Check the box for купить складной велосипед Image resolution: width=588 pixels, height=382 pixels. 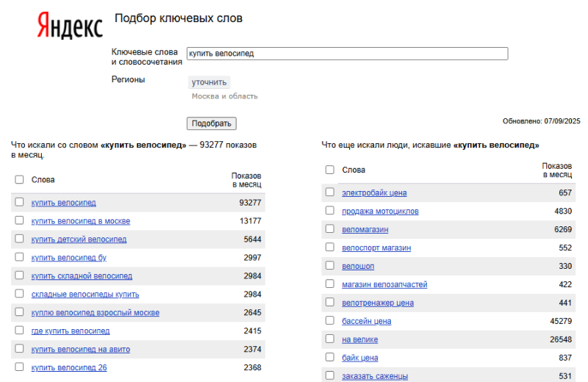(19, 275)
